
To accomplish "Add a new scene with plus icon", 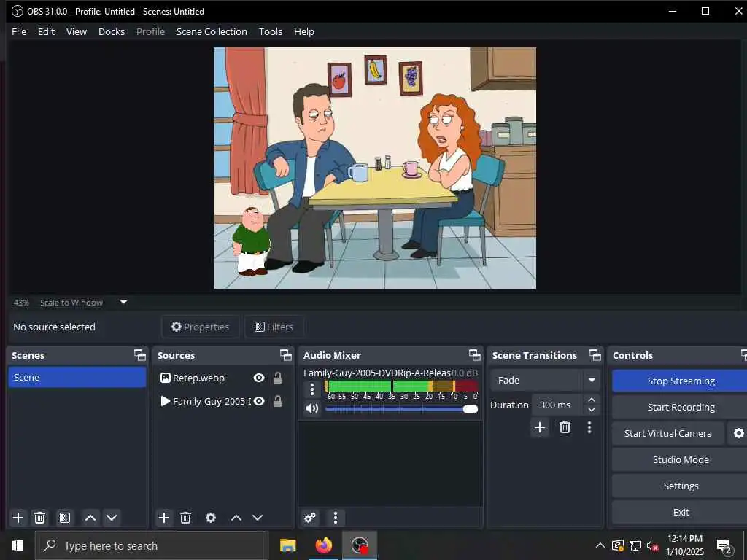I will point(18,518).
